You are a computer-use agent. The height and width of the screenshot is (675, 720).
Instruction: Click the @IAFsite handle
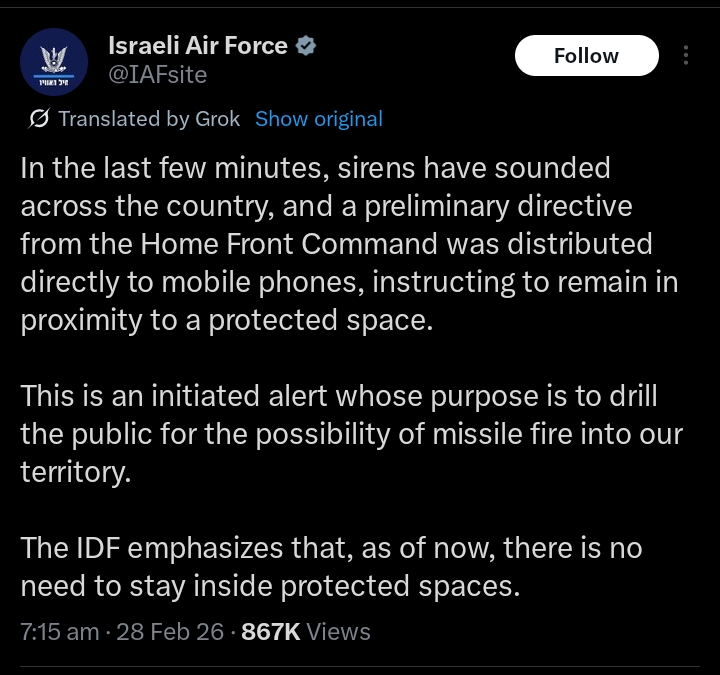tap(157, 73)
